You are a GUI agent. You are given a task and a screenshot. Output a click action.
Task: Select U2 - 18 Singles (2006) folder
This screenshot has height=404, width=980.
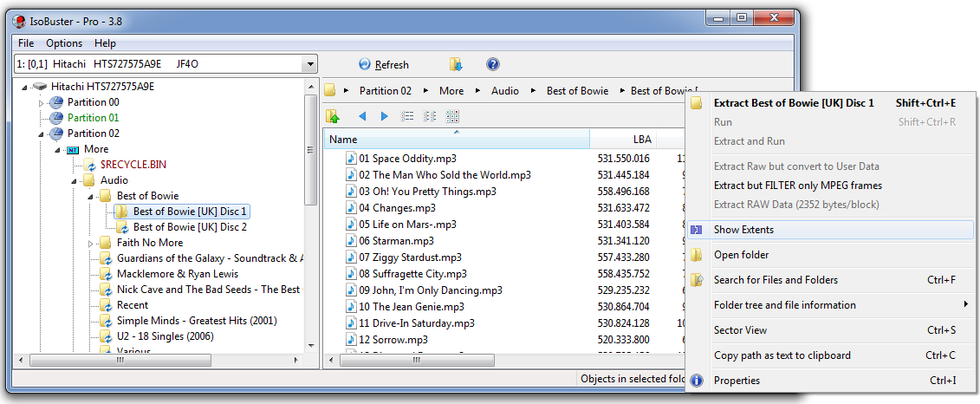coord(165,336)
